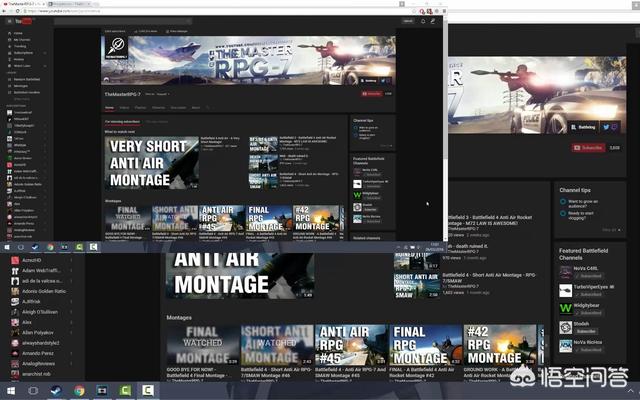Click NoVa C4RL avatar in background Featured Channels
The image size is (640, 400).
click(x=566, y=272)
